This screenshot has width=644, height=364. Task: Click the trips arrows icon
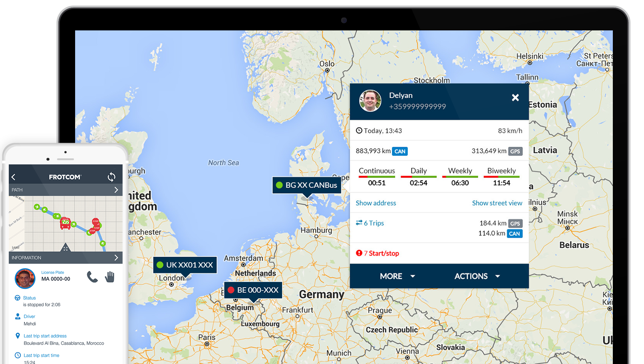pyautogui.click(x=359, y=223)
